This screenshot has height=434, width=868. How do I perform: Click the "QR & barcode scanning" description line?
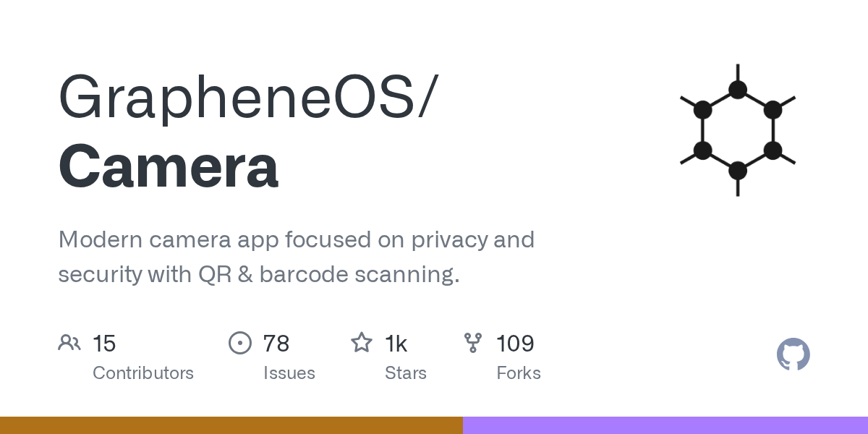click(x=258, y=275)
